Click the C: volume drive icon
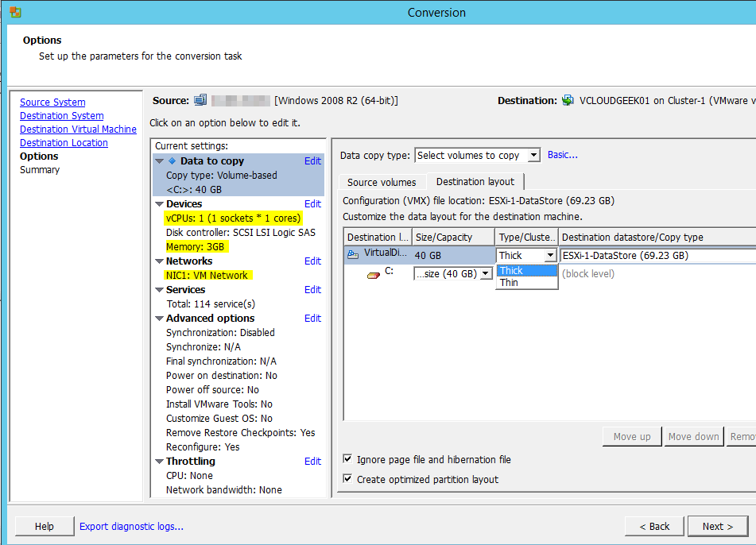Image resolution: width=756 pixels, height=545 pixels. 374,275
